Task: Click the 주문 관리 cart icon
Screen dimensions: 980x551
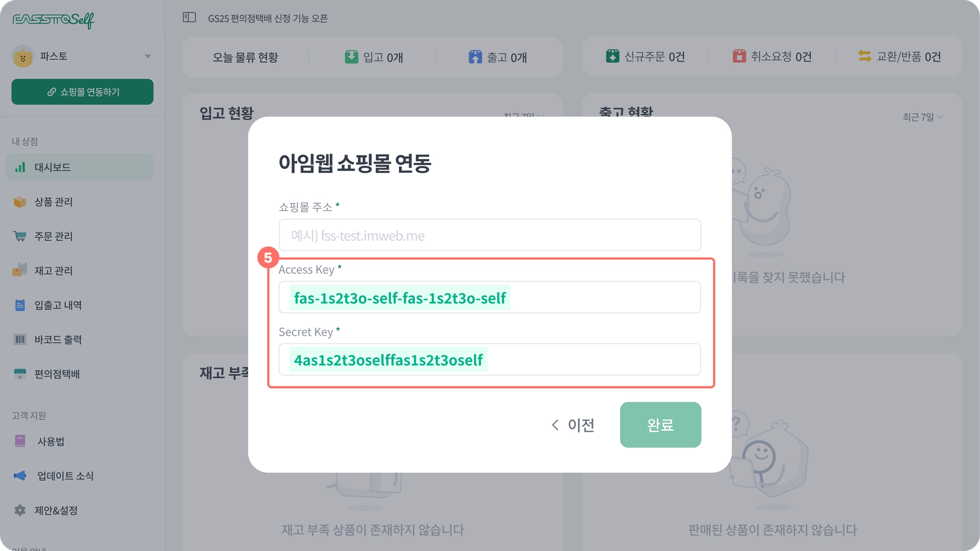Action: (x=20, y=236)
